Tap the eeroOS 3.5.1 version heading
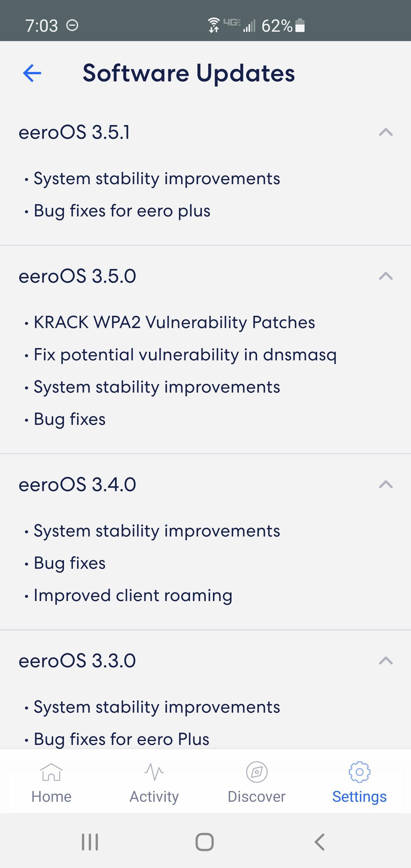411x868 pixels. click(74, 132)
